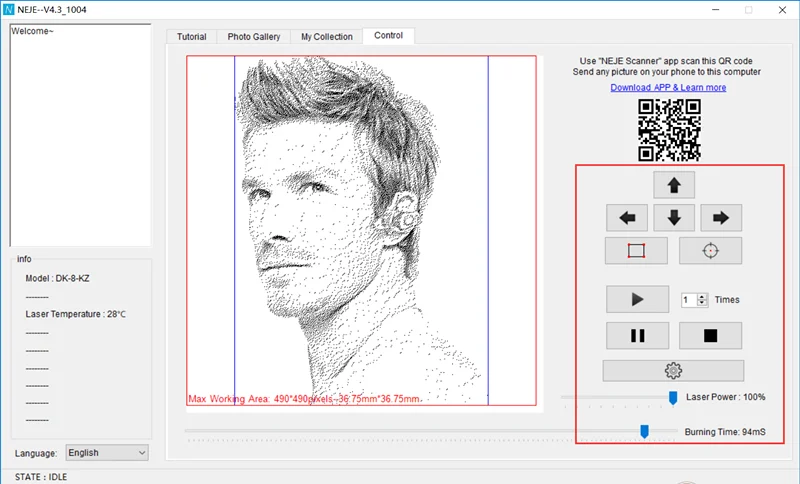Preview engraving frame with red rectangle button
Viewport: 800px width, 484px height.
(x=636, y=251)
